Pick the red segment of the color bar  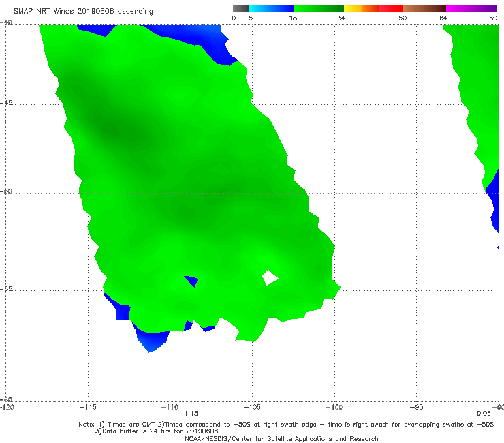pyautogui.click(x=391, y=8)
